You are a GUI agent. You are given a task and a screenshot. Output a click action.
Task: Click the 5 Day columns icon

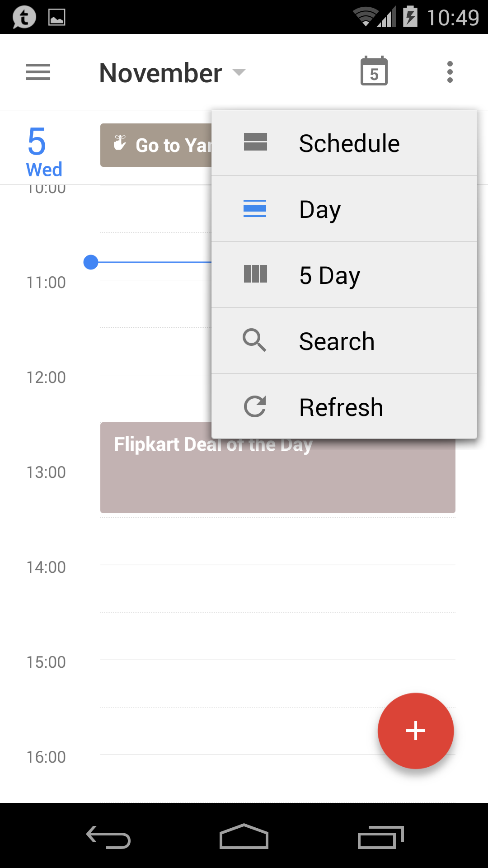(255, 274)
